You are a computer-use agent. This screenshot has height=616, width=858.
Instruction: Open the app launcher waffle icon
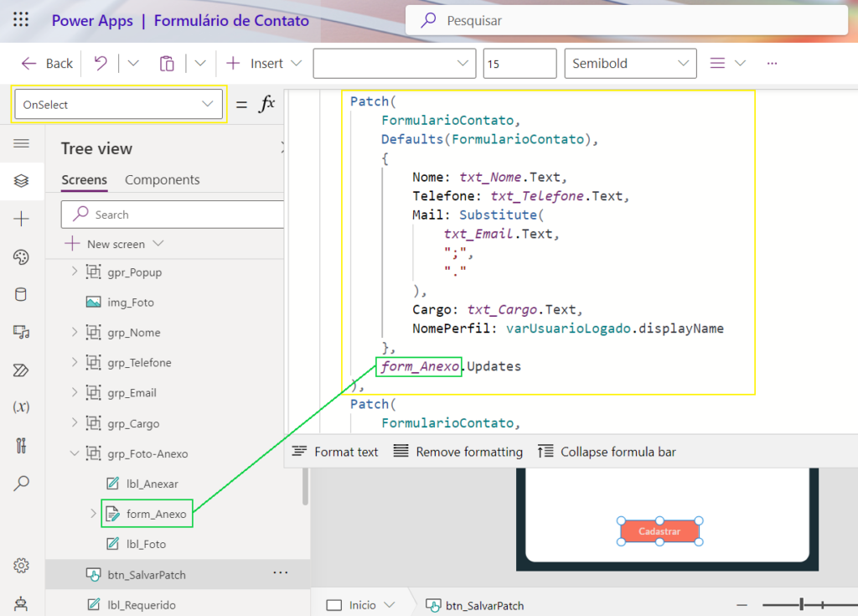coord(21,20)
